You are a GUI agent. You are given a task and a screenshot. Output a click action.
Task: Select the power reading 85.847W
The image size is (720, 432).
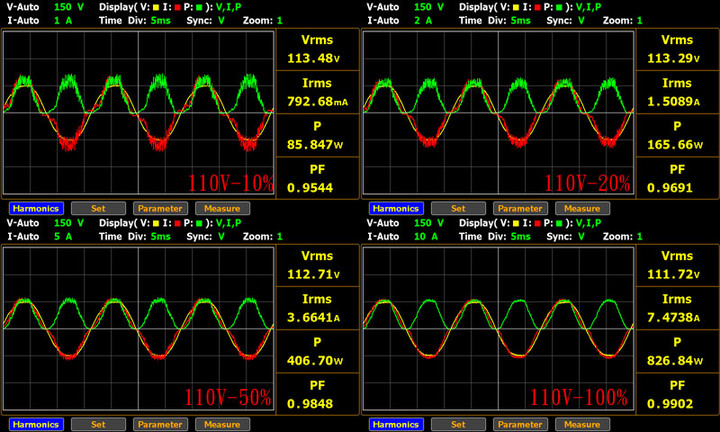[x=315, y=145]
